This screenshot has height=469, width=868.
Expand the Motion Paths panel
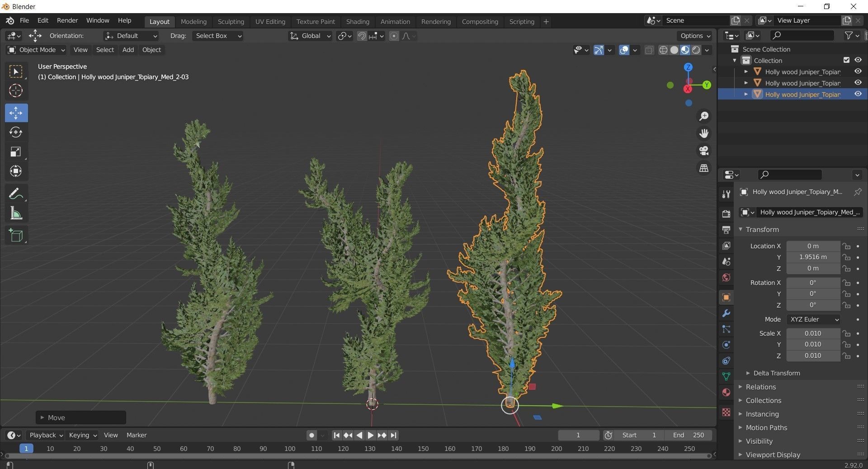coord(765,428)
